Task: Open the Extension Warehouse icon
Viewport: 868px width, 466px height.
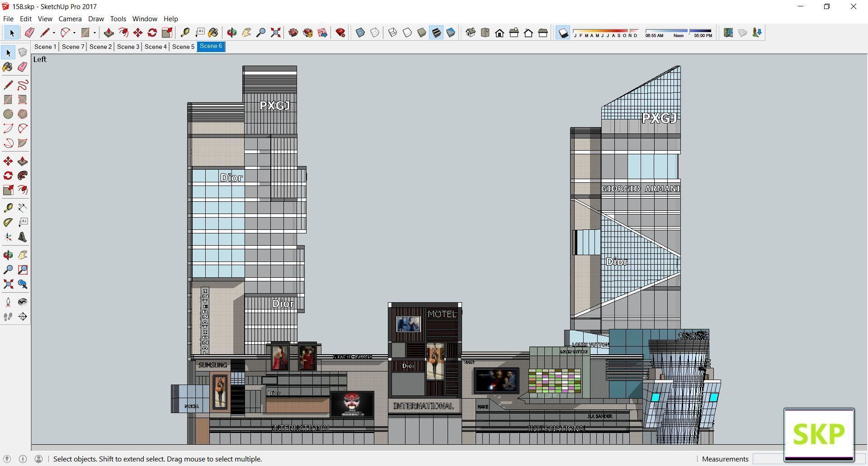Action: (x=308, y=33)
